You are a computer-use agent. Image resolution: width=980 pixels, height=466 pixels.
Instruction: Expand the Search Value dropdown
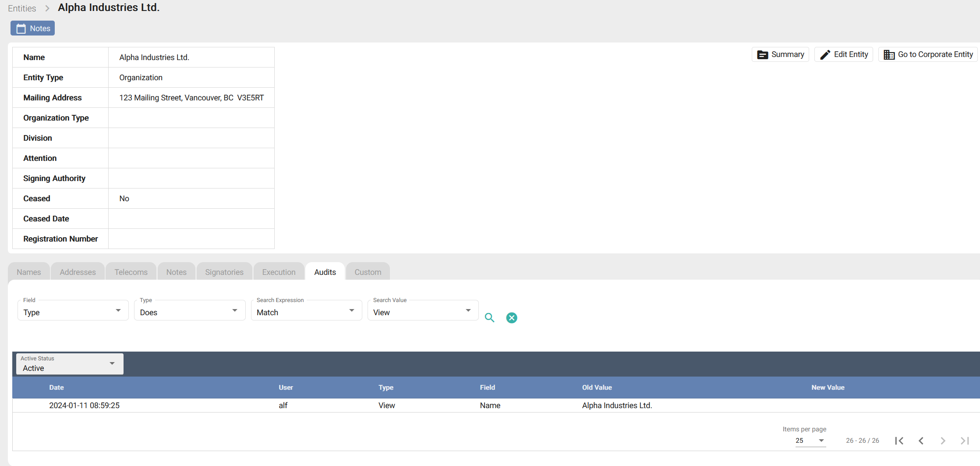pos(423,312)
